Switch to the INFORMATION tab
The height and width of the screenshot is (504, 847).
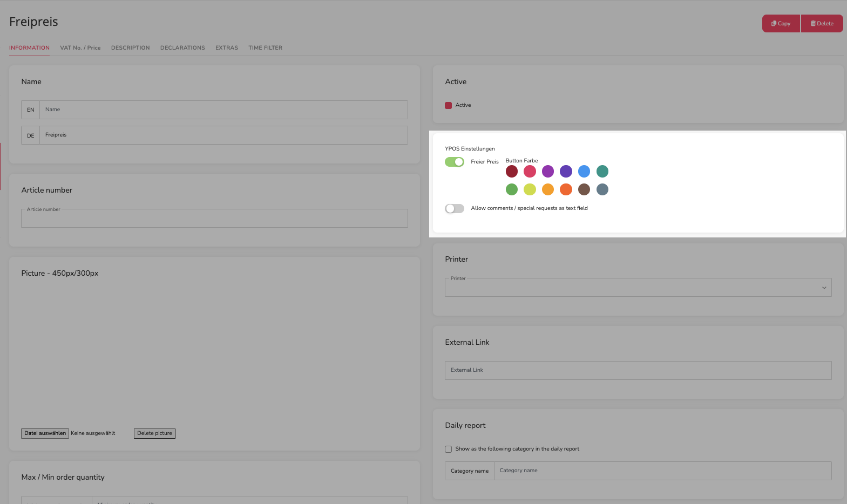[29, 48]
